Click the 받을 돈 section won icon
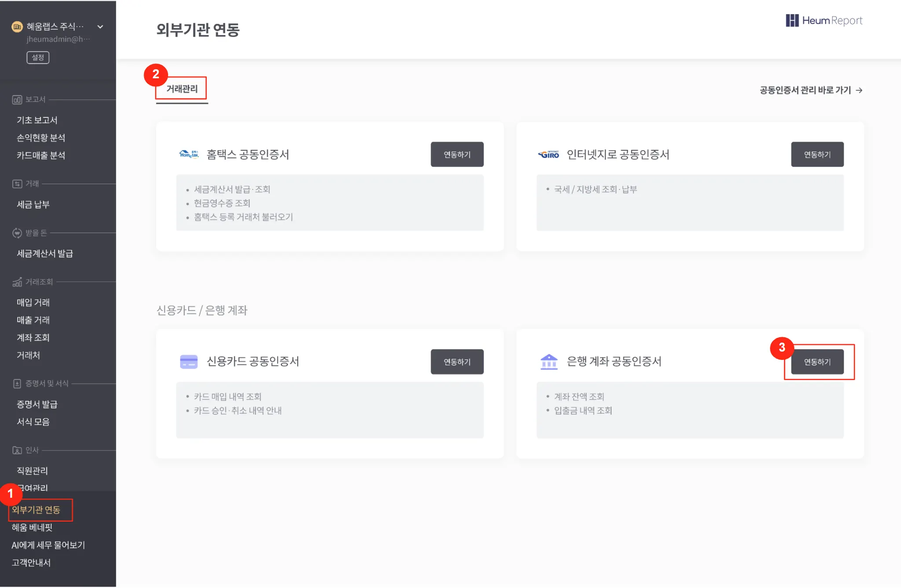 tap(17, 233)
